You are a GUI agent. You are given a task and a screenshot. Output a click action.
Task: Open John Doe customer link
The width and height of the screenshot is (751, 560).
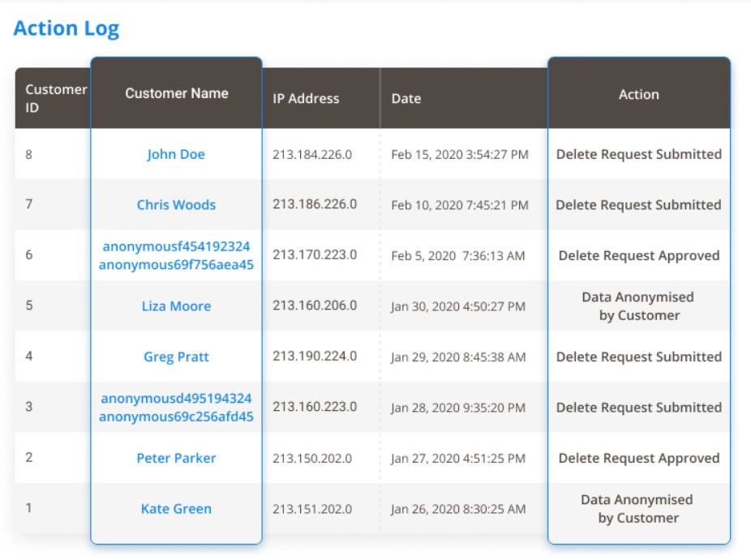[176, 154]
